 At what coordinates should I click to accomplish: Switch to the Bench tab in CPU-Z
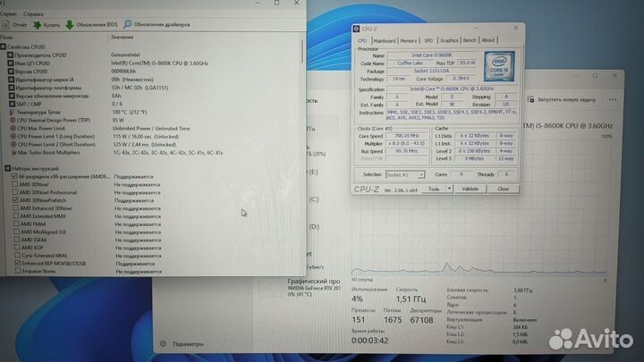(x=470, y=40)
